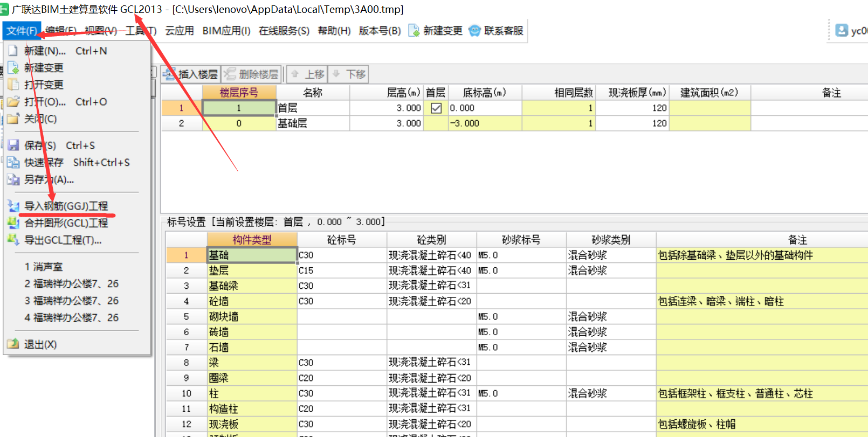The image size is (868, 437).
Task: Open the 在线服务(S) menu
Action: 284,31
